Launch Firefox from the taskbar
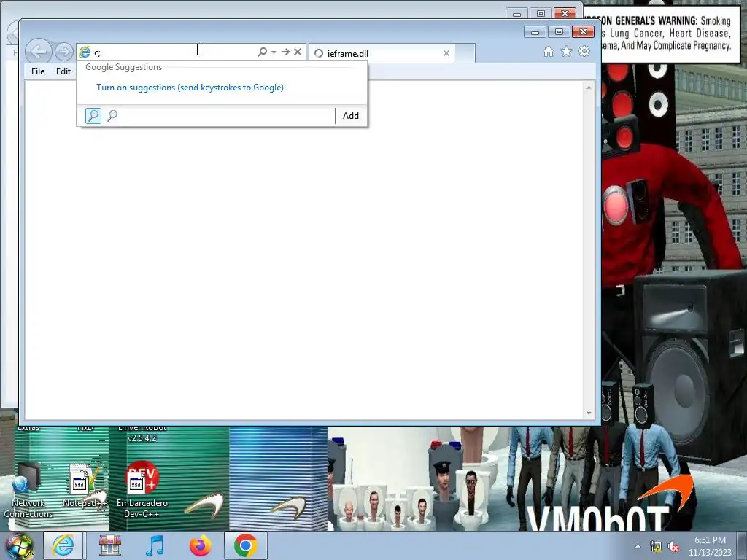Viewport: 747px width, 560px height. (x=200, y=545)
